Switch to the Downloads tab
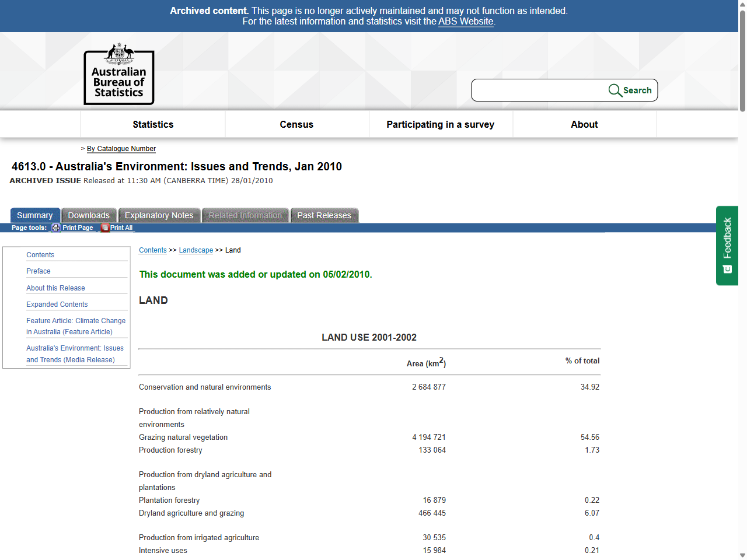The image size is (747, 560). pyautogui.click(x=89, y=215)
